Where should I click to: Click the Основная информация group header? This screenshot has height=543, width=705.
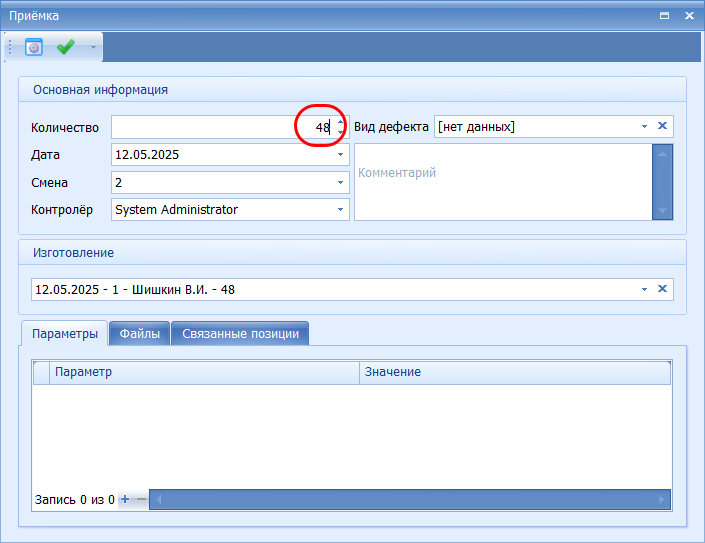coord(352,89)
